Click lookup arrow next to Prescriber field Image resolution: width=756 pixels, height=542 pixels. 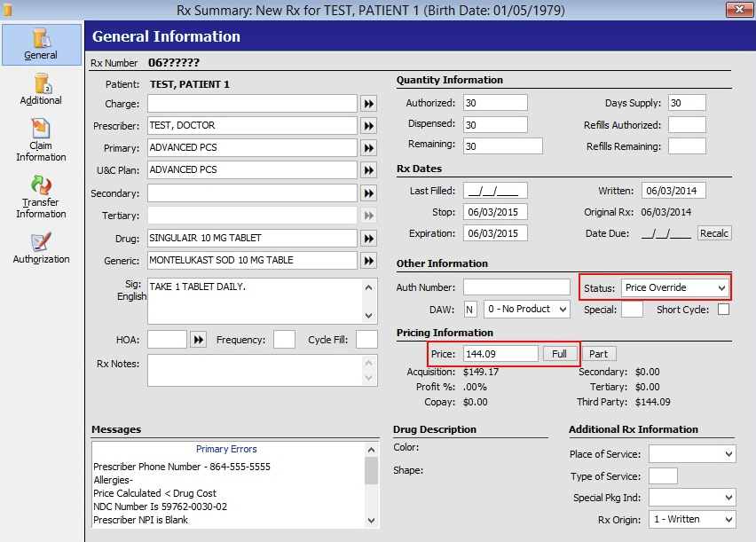pos(369,126)
